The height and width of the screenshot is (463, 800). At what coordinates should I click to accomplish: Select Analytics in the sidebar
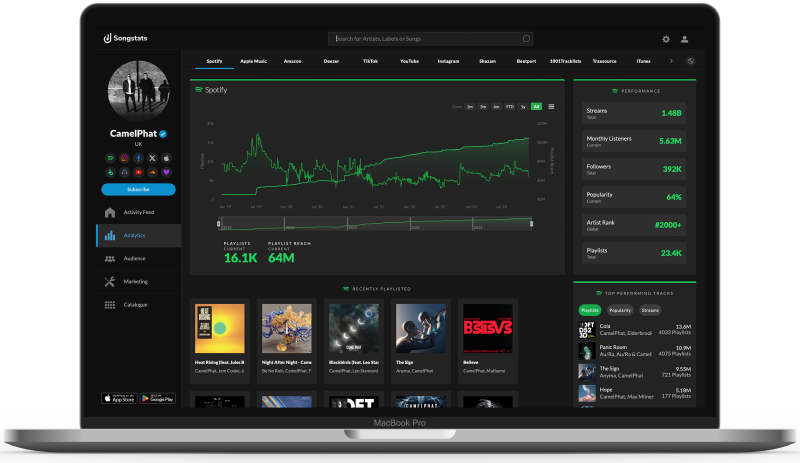point(138,235)
